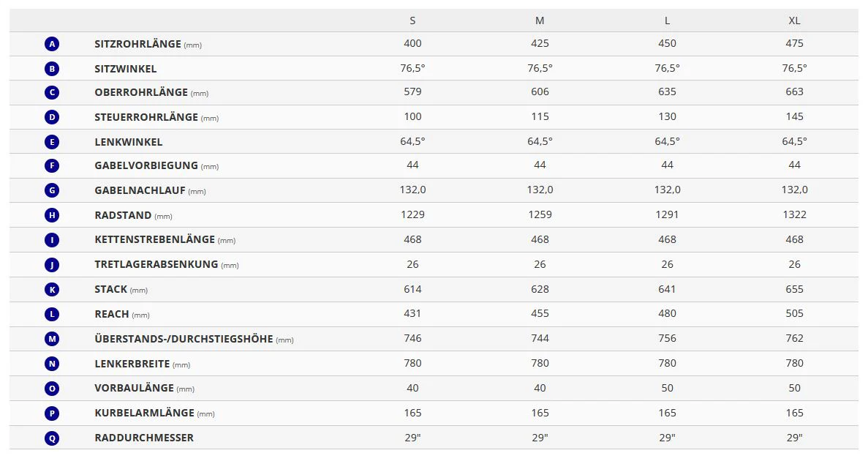
Task: Click the Reach value 480 for size L
Action: pos(667,313)
